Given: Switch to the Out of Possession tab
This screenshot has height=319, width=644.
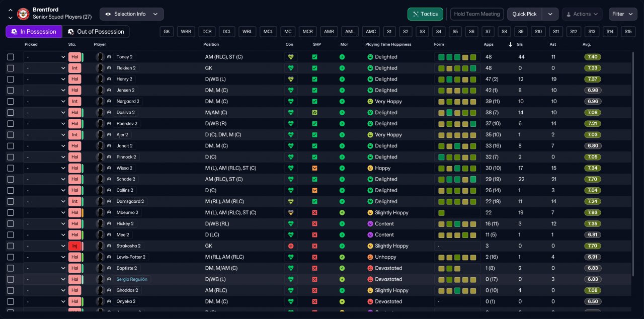Looking at the screenshot, I should tap(96, 32).
